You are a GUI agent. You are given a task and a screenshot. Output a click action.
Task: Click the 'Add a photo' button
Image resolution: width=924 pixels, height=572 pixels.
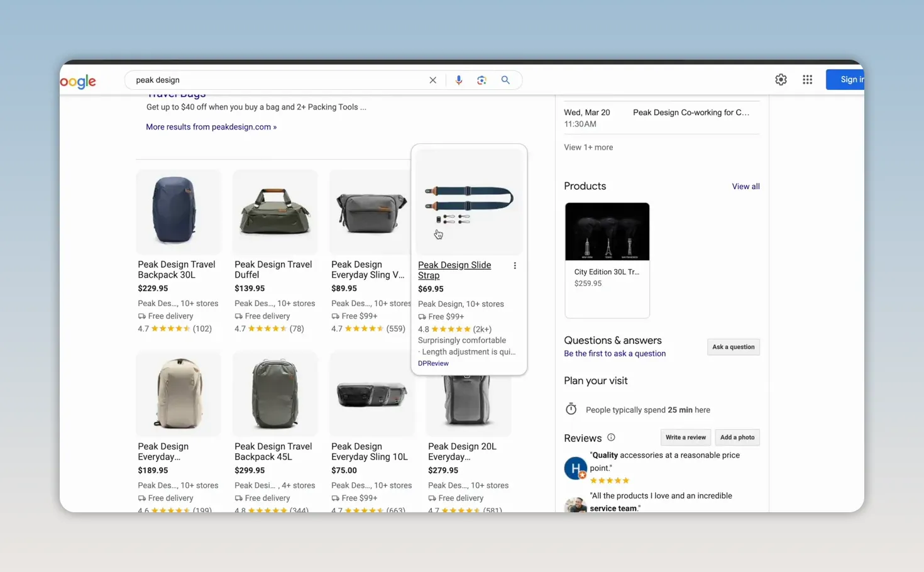(x=737, y=437)
